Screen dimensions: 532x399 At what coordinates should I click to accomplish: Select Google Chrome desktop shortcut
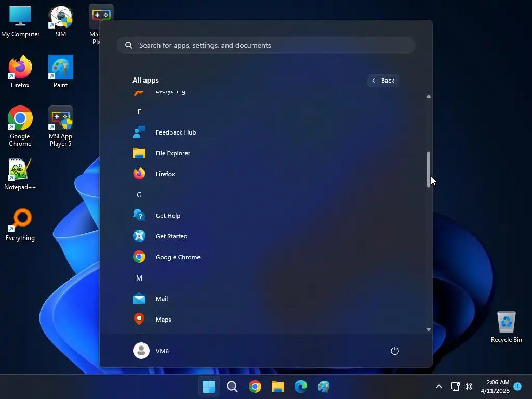[x=20, y=126]
